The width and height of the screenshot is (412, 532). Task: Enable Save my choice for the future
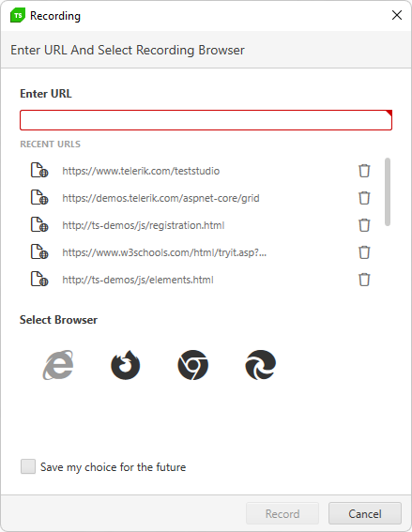(x=28, y=466)
